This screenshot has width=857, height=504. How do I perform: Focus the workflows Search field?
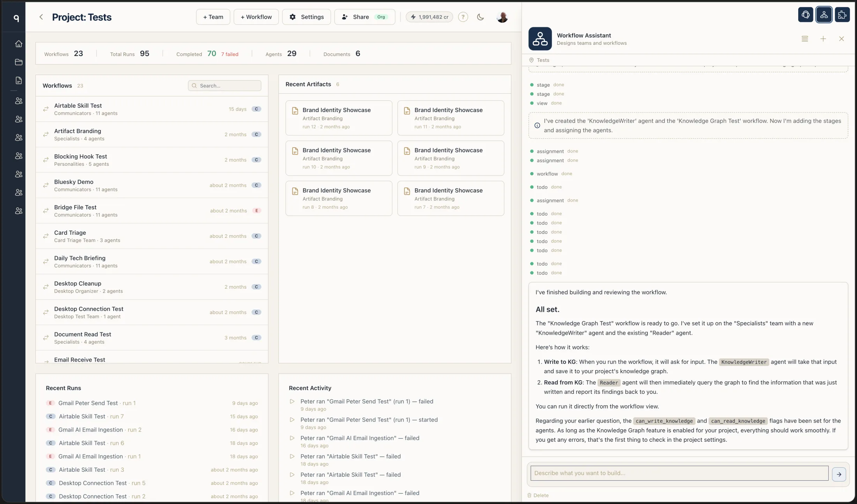tap(224, 86)
